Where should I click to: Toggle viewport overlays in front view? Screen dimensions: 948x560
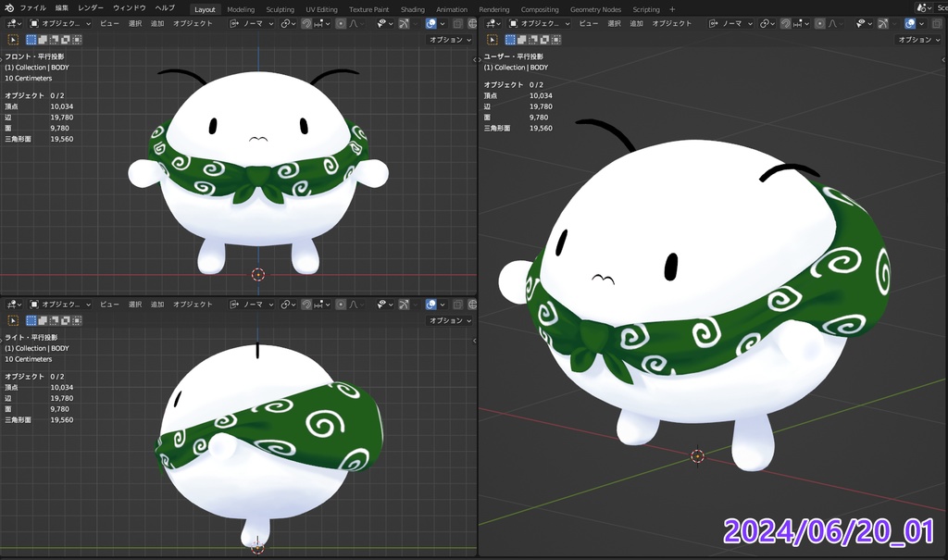pyautogui.click(x=431, y=23)
